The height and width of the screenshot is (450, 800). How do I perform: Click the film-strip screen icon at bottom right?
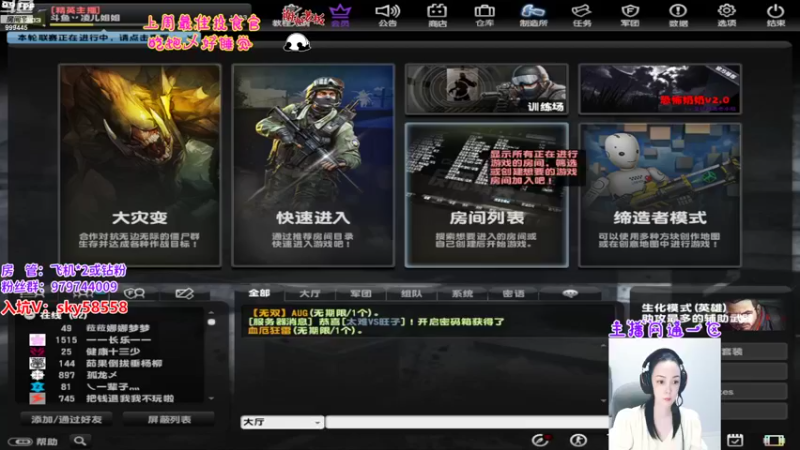[773, 440]
